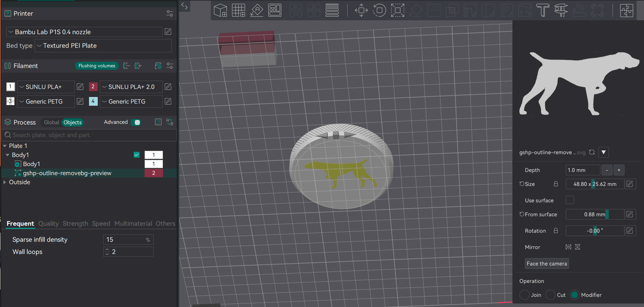This screenshot has width=644, height=307.
Task: Open the Multimaterial tab
Action: pyautogui.click(x=133, y=224)
